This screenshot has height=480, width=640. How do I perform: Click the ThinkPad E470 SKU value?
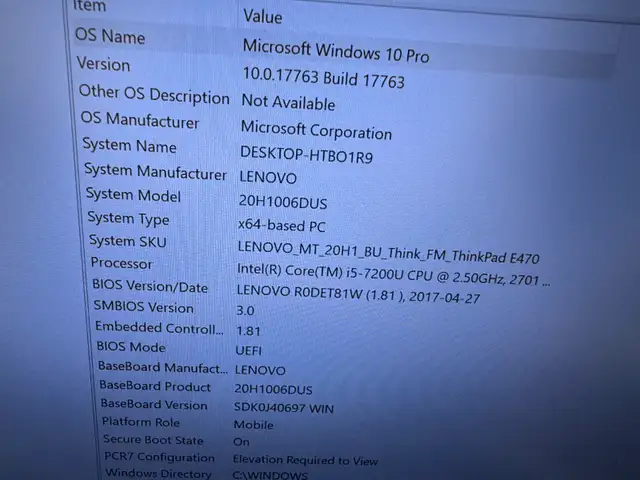point(389,252)
